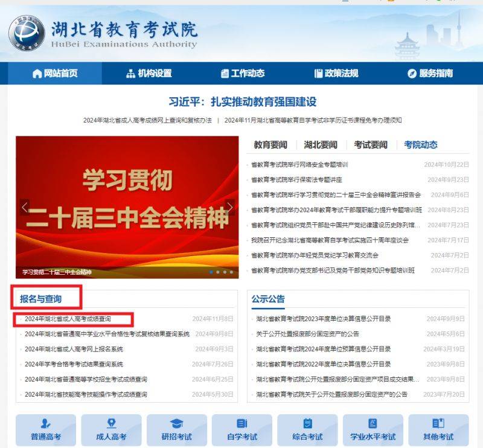Click the headline 习近平：扎实推动教育强国建设
483x448 pixels.
pyautogui.click(x=242, y=101)
